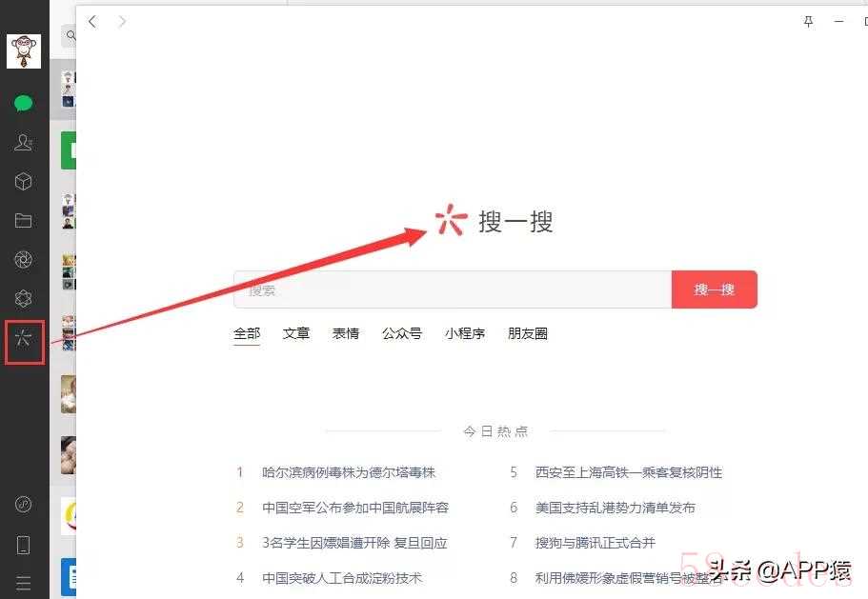The width and height of the screenshot is (868, 599).
Task: Open the Favorites cube icon
Action: coord(23,182)
